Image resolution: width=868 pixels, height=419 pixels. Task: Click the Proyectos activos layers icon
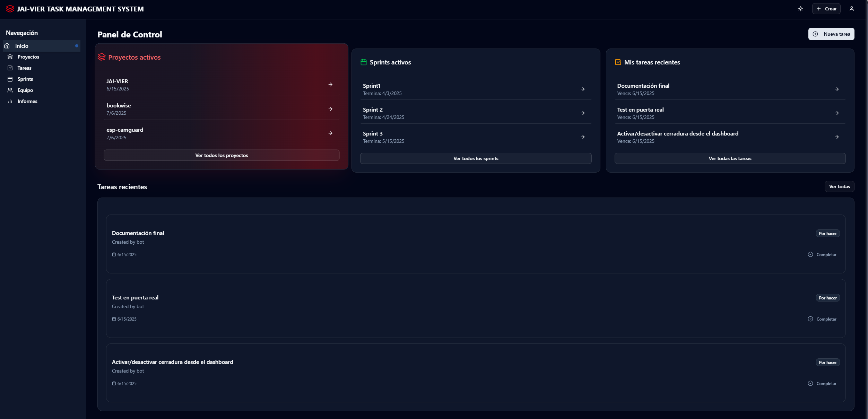pos(102,57)
